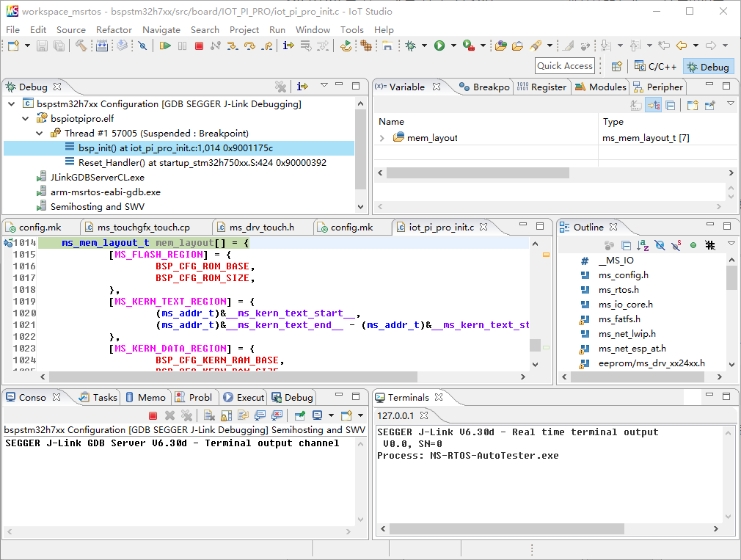Switch to the C/C++ perspective
The image size is (741, 560).
(x=656, y=66)
